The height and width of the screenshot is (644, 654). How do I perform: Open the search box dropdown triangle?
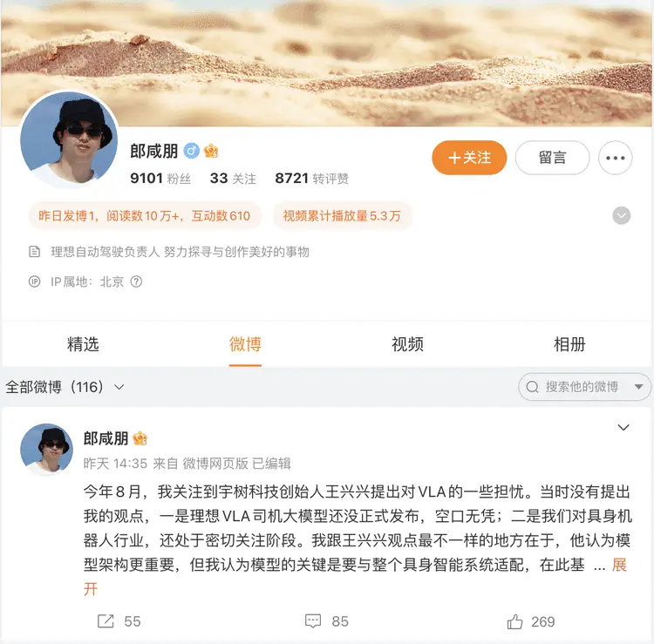coord(638,387)
